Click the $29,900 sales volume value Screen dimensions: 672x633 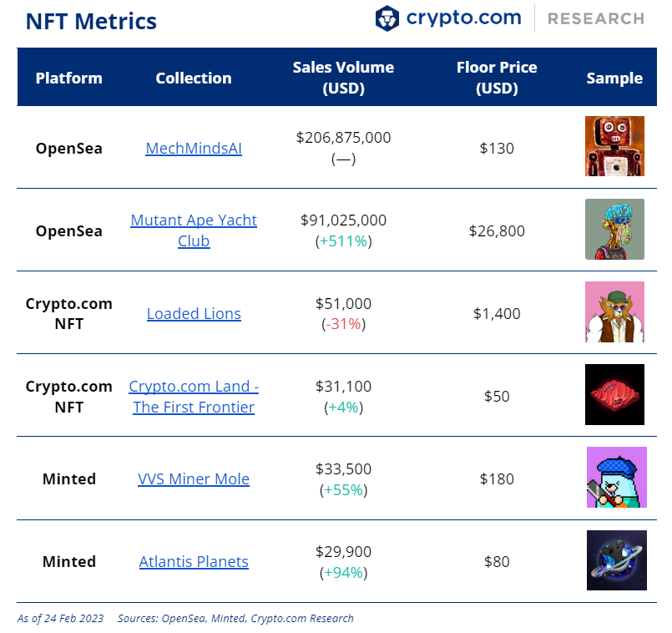(x=343, y=551)
